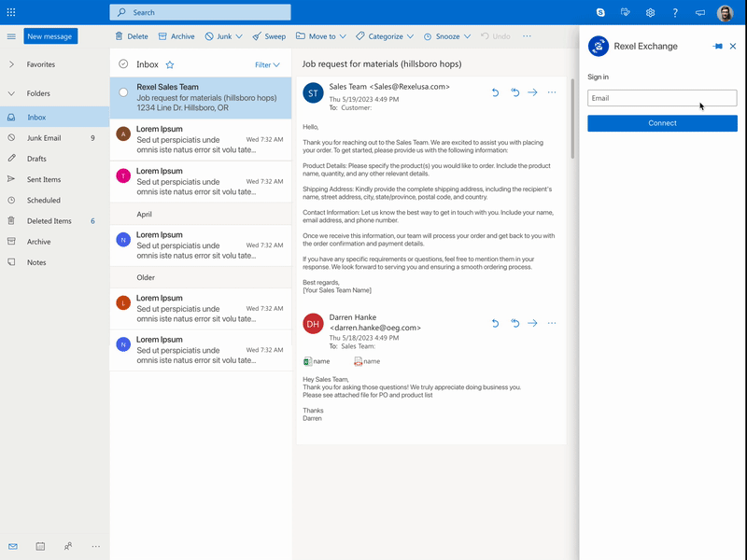The width and height of the screenshot is (747, 560).
Task: Click Undo in the toolbar
Action: (496, 36)
